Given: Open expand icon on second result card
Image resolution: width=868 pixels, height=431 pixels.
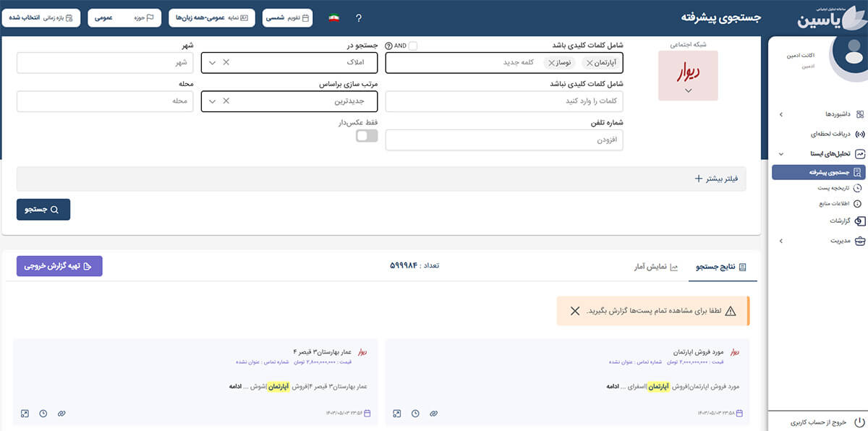Looking at the screenshot, I should click(x=25, y=414).
